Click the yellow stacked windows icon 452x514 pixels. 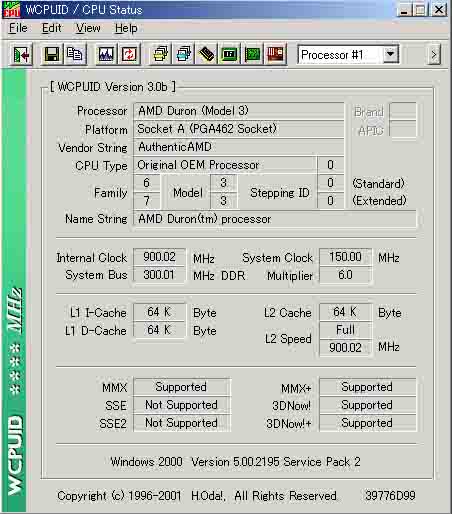(x=161, y=54)
